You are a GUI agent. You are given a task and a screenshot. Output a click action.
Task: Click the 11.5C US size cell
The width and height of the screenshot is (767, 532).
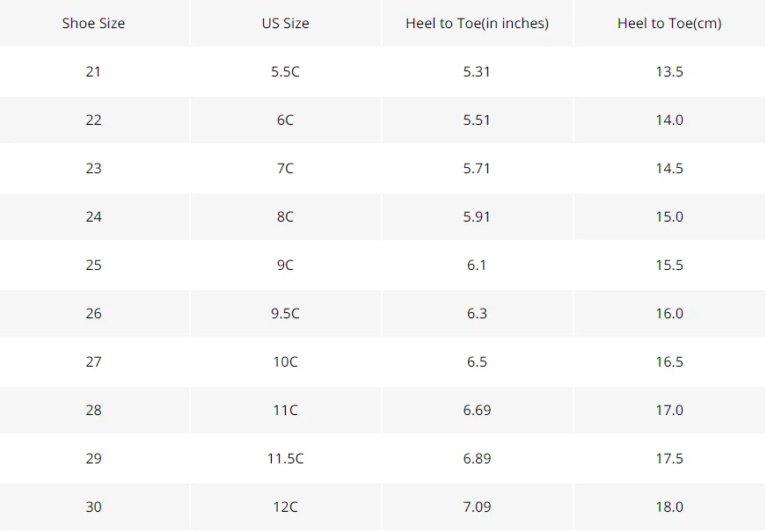point(286,459)
